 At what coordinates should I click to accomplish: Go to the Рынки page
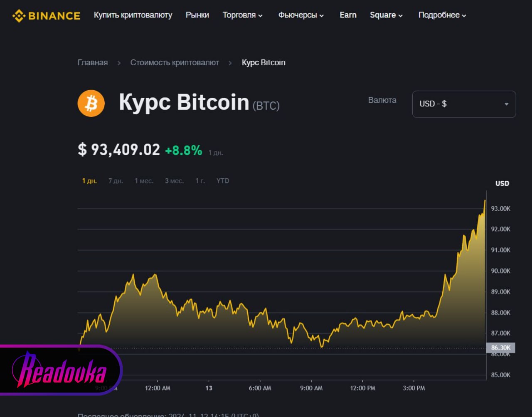point(197,15)
